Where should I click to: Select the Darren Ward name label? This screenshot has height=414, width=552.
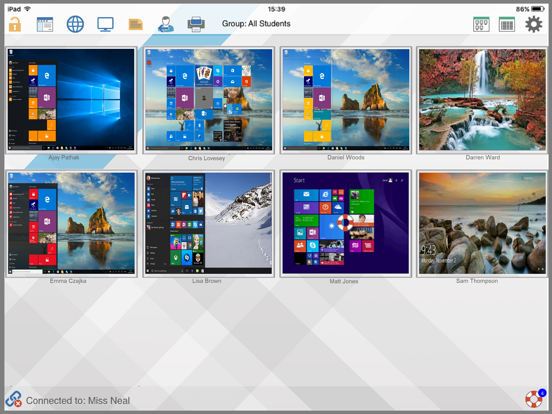pos(483,157)
